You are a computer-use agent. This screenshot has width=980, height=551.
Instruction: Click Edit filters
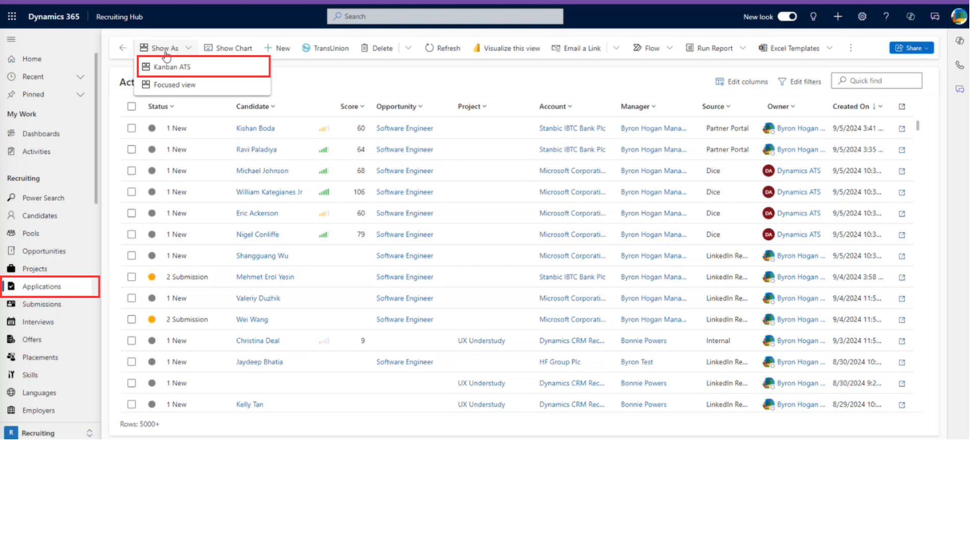click(800, 82)
